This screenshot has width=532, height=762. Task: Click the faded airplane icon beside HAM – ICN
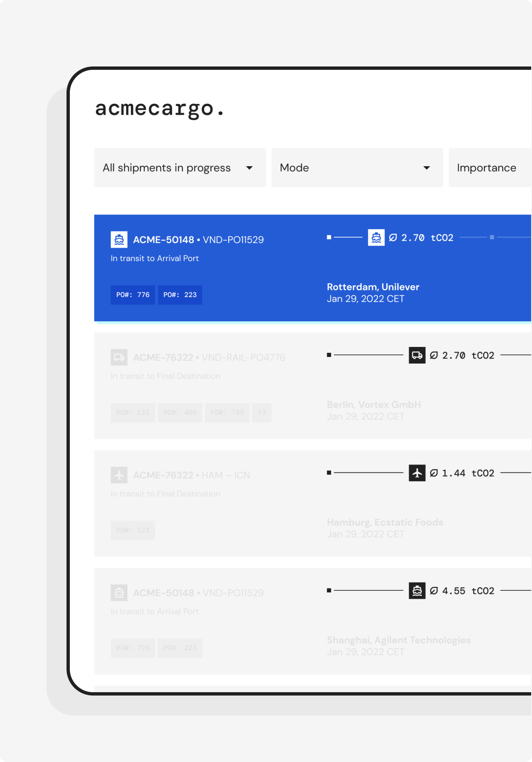119,475
